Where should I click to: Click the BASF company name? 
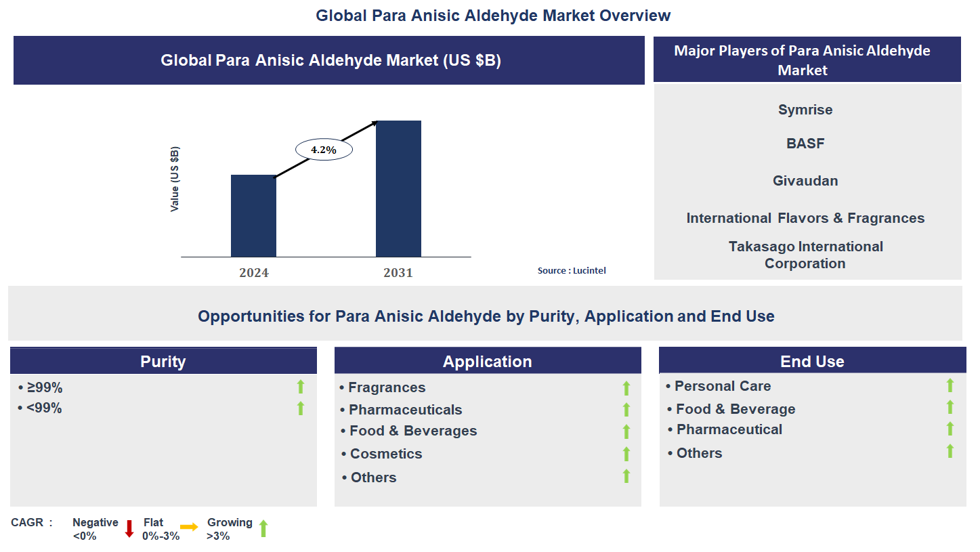pyautogui.click(x=805, y=144)
